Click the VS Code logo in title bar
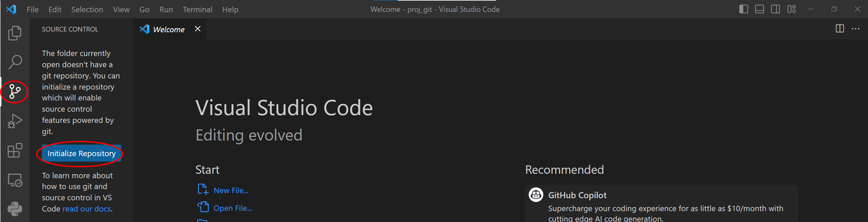This screenshot has height=222, width=868. click(x=11, y=9)
